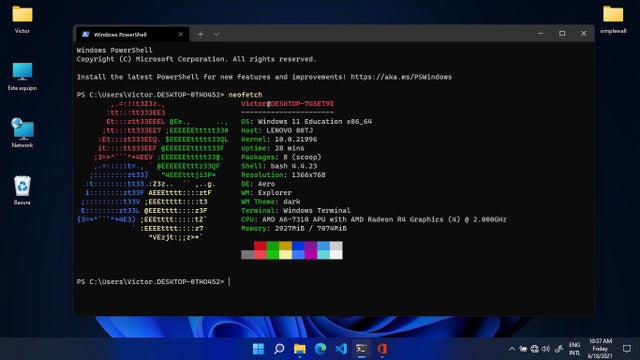Minimize the terminal window

point(540,33)
